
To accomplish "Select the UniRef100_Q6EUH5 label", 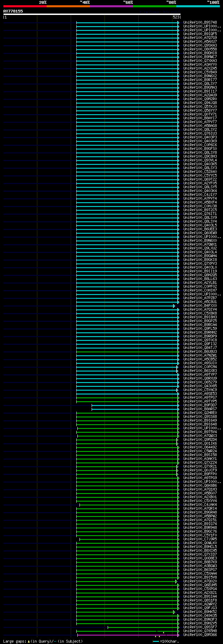I will click(200, 585).
